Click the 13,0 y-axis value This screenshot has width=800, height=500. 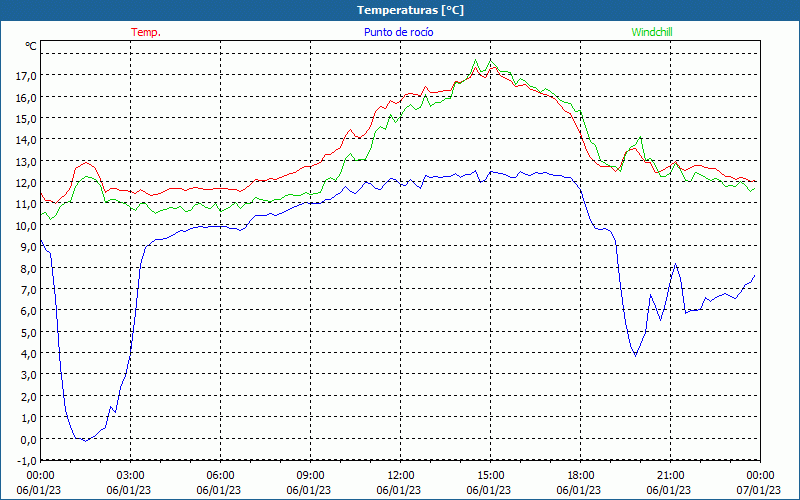pos(26,162)
